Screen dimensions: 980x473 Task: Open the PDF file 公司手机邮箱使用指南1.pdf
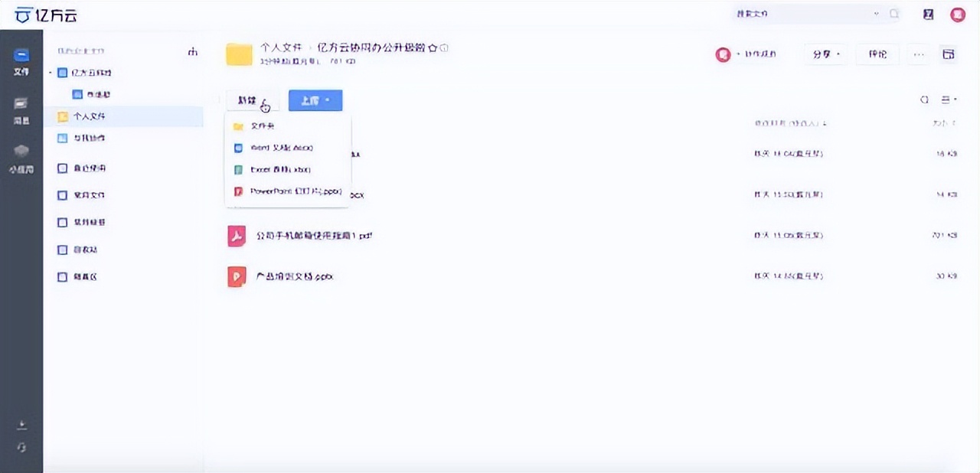click(313, 236)
